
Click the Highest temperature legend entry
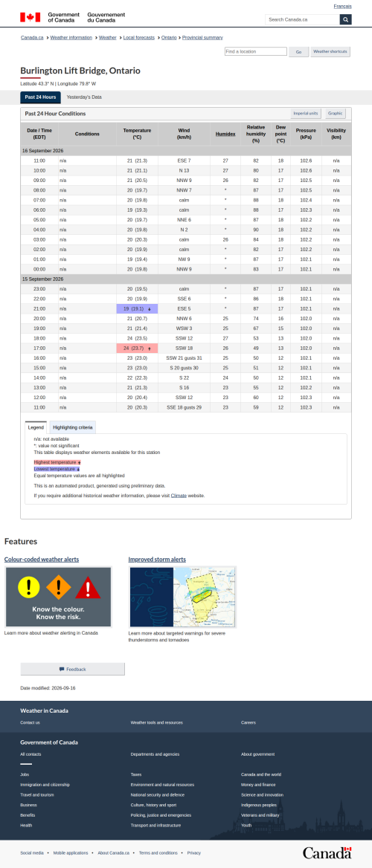point(57,461)
